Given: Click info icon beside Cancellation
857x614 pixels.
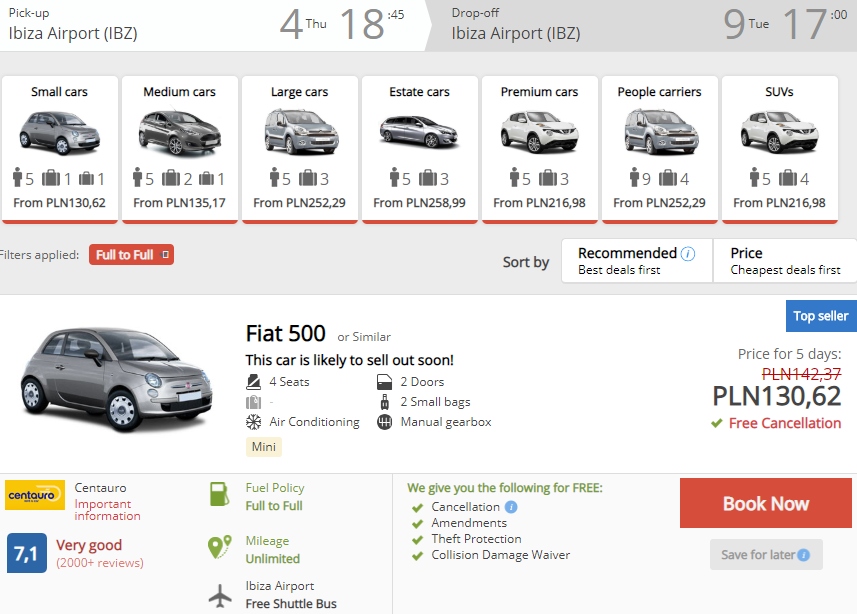Looking at the screenshot, I should (x=512, y=507).
